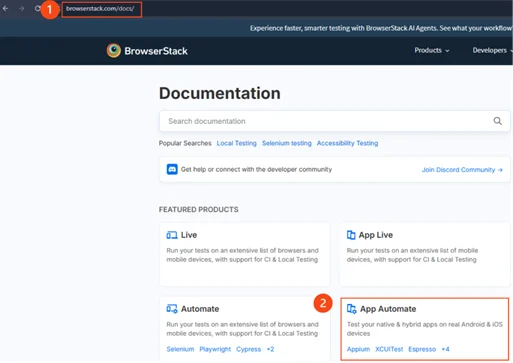The width and height of the screenshot is (513, 363).
Task: Click the 'Documentation' page heading
Action: click(220, 93)
